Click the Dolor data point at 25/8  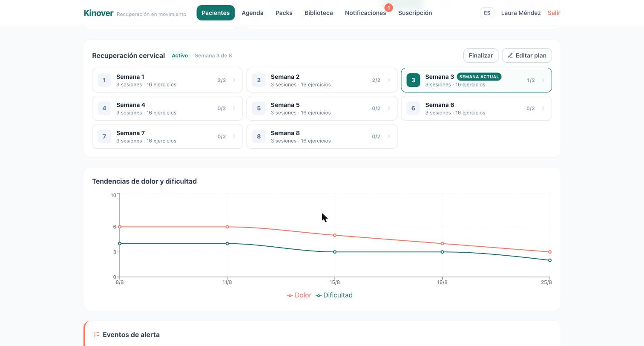click(550, 252)
